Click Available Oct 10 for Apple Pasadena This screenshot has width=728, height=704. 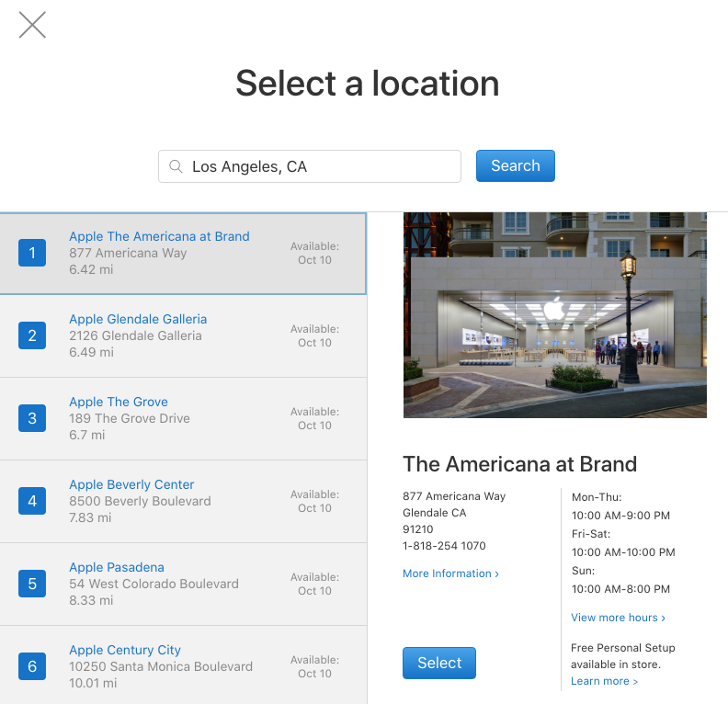click(x=314, y=584)
